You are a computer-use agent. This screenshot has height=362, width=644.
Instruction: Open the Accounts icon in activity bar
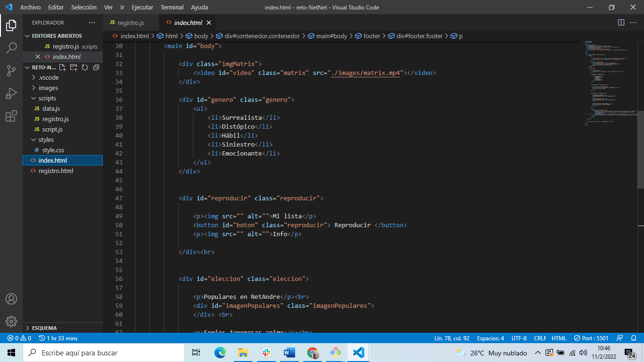(x=11, y=299)
